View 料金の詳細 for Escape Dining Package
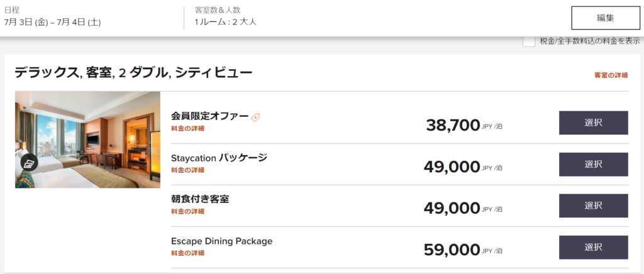This screenshot has width=644, height=274. [187, 253]
